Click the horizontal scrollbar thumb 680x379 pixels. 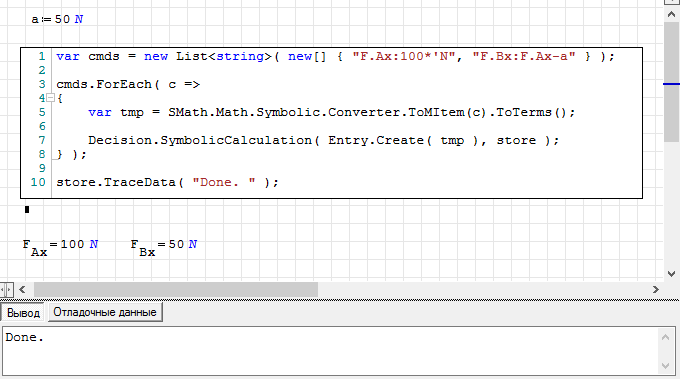click(x=176, y=289)
